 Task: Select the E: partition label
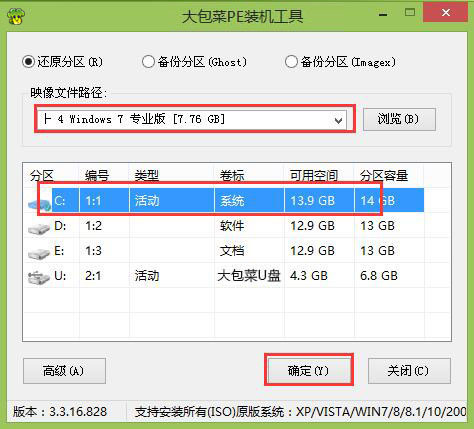point(59,251)
